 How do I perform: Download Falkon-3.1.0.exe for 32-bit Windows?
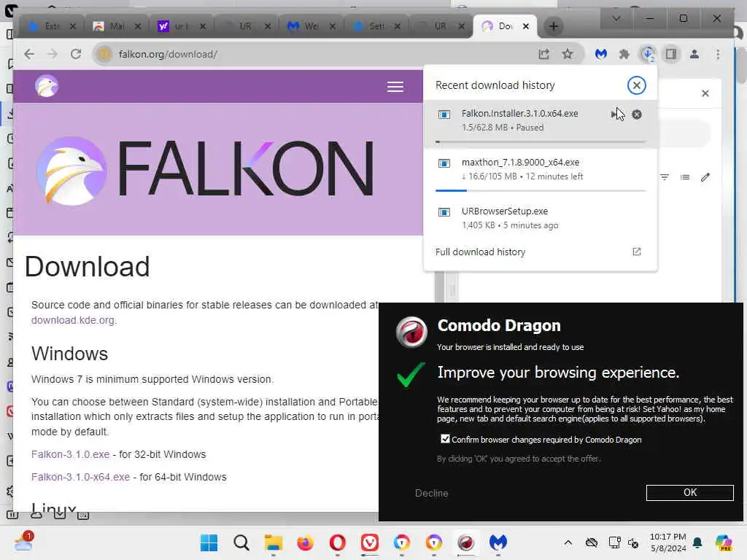pyautogui.click(x=71, y=454)
